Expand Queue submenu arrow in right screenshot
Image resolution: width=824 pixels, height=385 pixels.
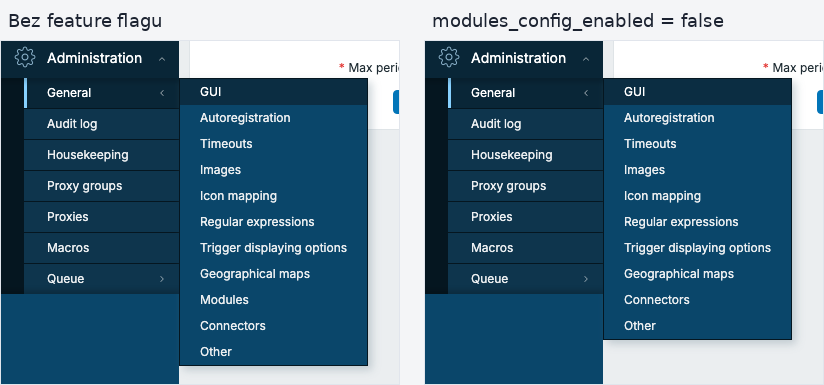(x=586, y=279)
